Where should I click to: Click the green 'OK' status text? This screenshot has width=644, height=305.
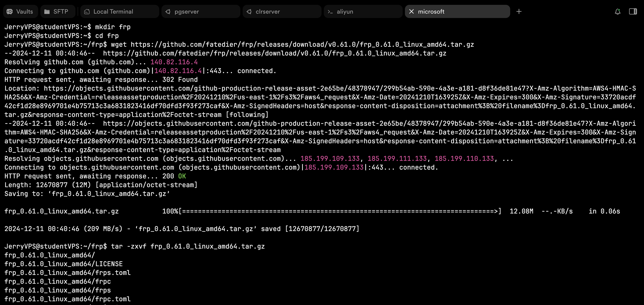(x=182, y=176)
